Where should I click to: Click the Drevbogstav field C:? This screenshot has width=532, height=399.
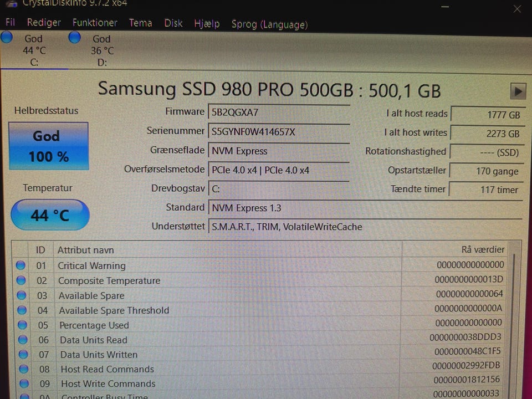tap(279, 188)
